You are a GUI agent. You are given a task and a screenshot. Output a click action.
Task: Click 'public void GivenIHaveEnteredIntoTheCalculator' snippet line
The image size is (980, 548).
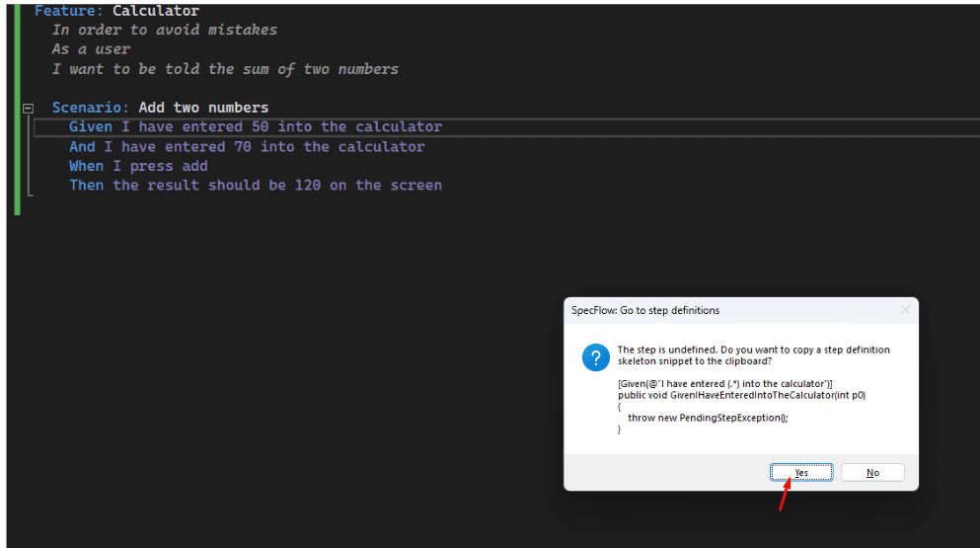(742, 395)
